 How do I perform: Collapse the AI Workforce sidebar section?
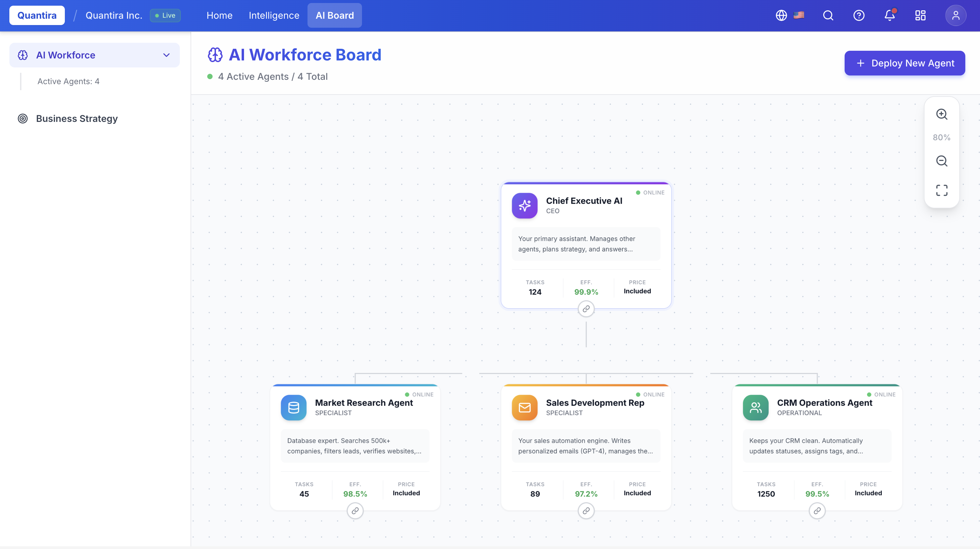(166, 55)
